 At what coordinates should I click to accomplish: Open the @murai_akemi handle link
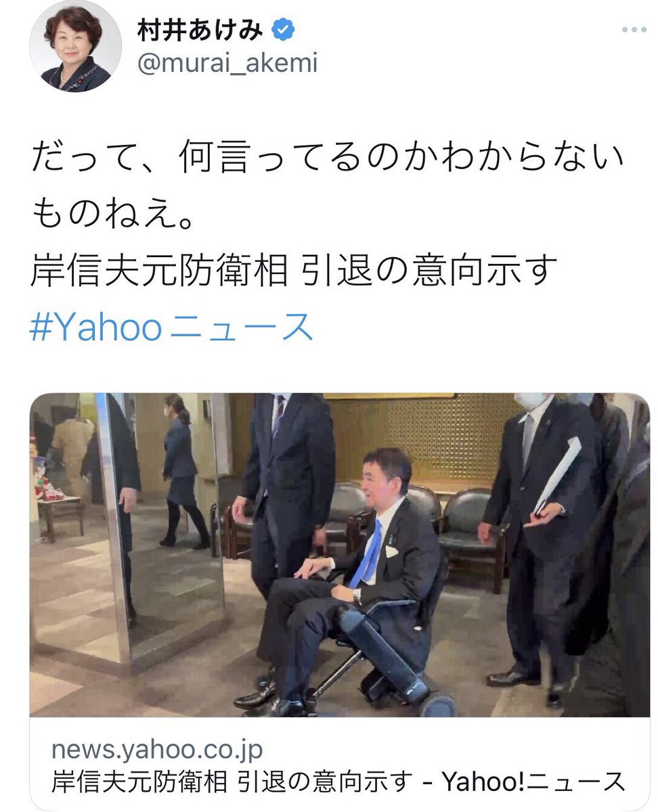click(x=227, y=64)
